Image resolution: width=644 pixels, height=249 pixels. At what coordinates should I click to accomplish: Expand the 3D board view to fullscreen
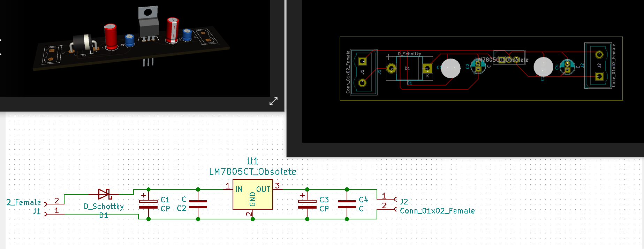274,101
